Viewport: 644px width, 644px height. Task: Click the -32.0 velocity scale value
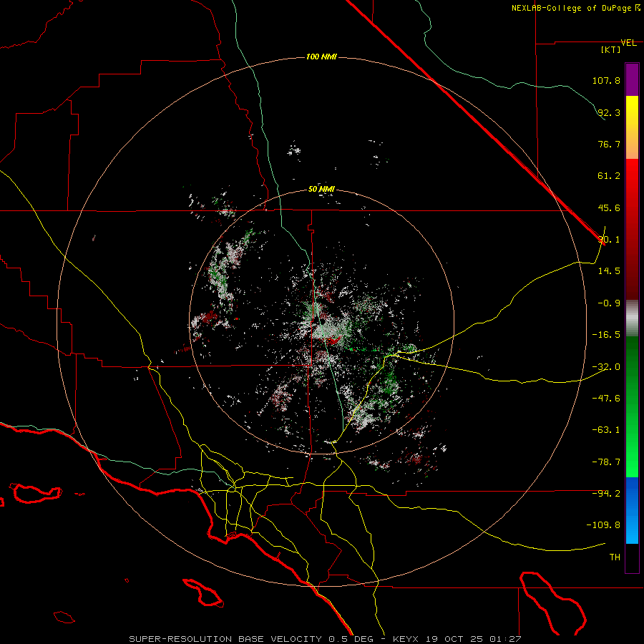pyautogui.click(x=606, y=367)
